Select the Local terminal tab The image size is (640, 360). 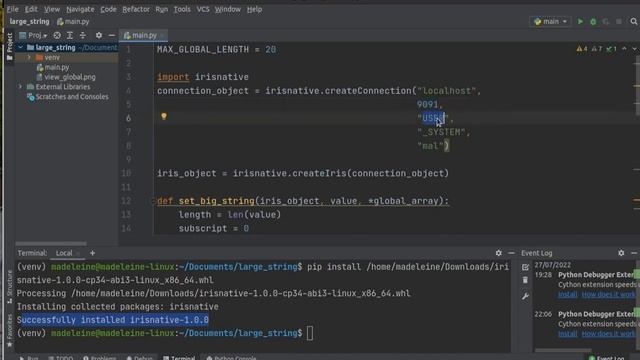click(x=64, y=253)
